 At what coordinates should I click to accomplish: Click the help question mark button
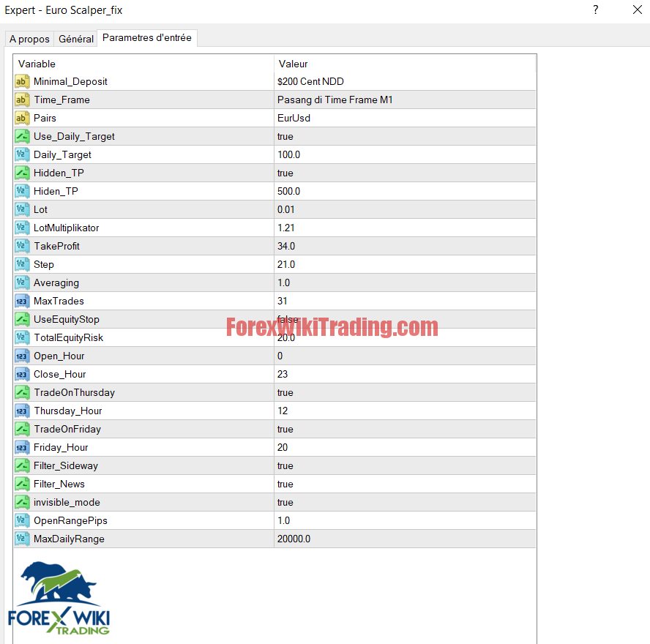tap(596, 10)
